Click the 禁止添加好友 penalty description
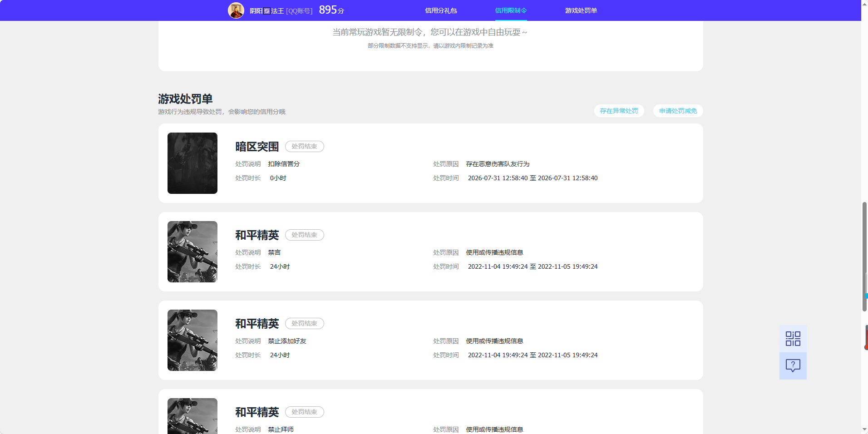 pyautogui.click(x=287, y=341)
